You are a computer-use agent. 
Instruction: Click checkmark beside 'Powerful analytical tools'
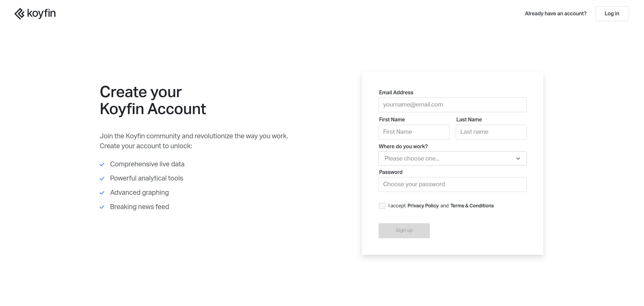click(102, 179)
